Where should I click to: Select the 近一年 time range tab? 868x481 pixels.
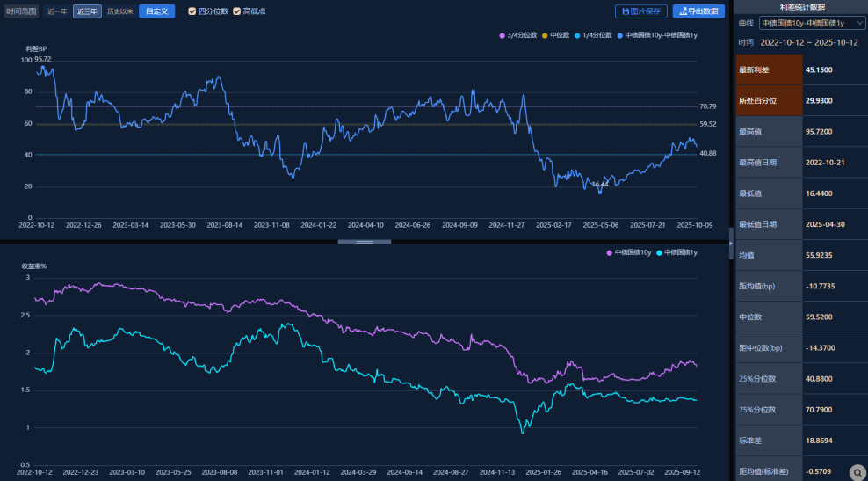(x=57, y=11)
